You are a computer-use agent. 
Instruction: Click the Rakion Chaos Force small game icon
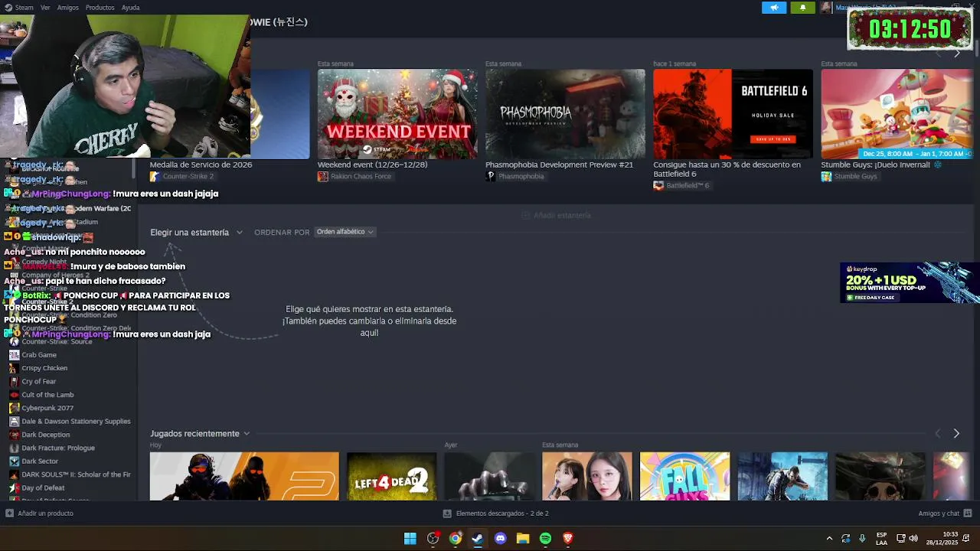pyautogui.click(x=323, y=177)
